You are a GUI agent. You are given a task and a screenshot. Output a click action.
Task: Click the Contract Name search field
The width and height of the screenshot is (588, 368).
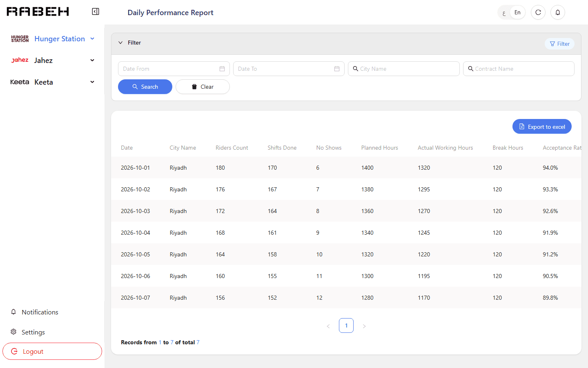tap(519, 69)
